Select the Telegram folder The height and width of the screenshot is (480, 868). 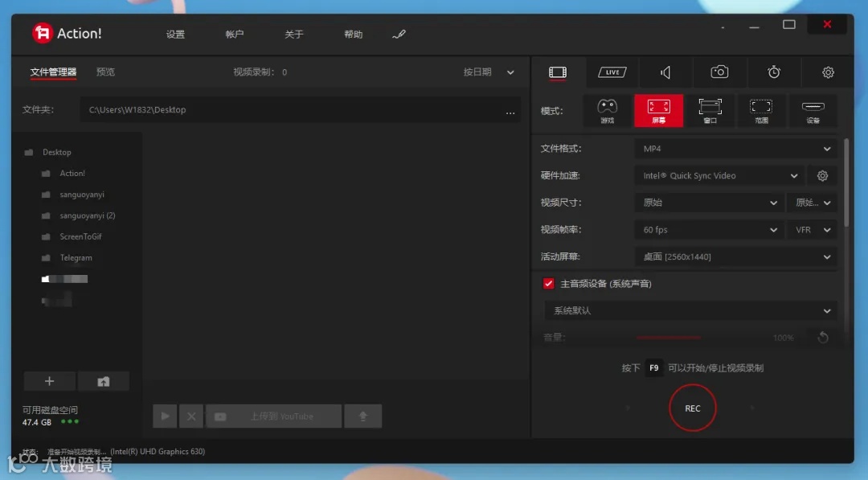(x=76, y=258)
